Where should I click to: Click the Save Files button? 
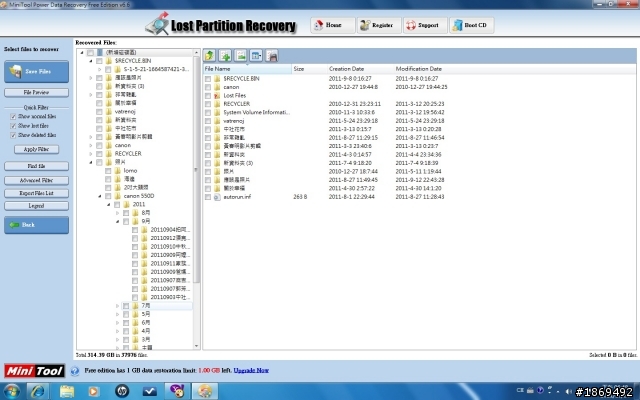[x=36, y=71]
